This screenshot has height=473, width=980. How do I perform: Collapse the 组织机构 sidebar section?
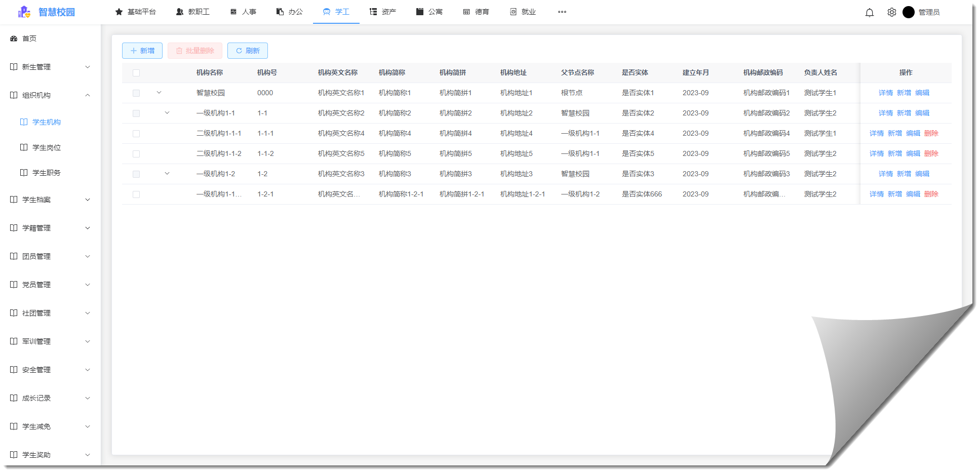pos(88,95)
